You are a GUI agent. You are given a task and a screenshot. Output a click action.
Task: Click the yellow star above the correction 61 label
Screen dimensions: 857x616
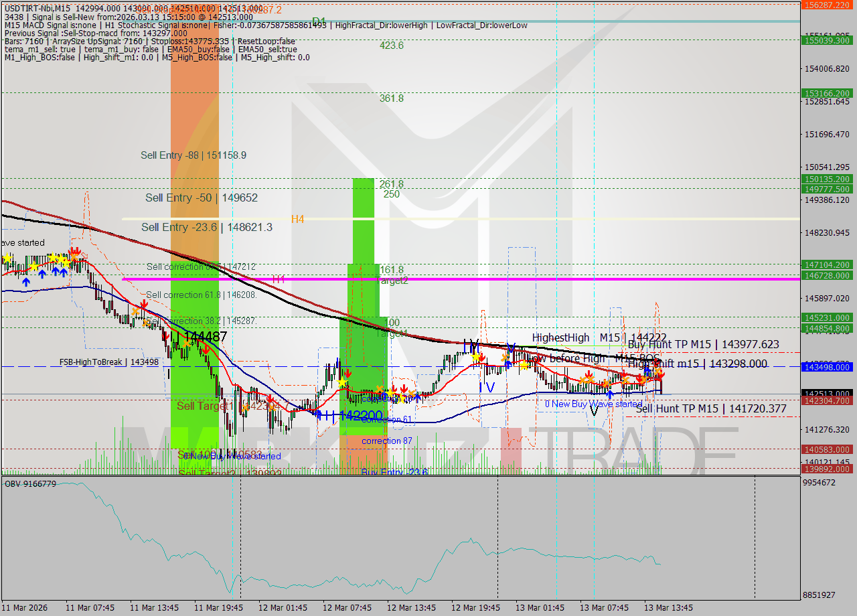click(x=390, y=393)
